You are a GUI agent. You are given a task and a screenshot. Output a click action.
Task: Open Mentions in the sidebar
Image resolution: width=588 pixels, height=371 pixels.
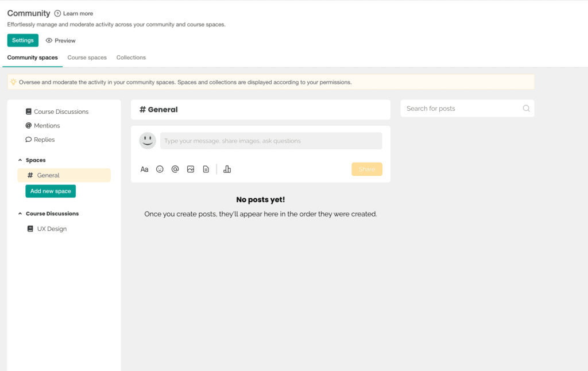(x=47, y=126)
